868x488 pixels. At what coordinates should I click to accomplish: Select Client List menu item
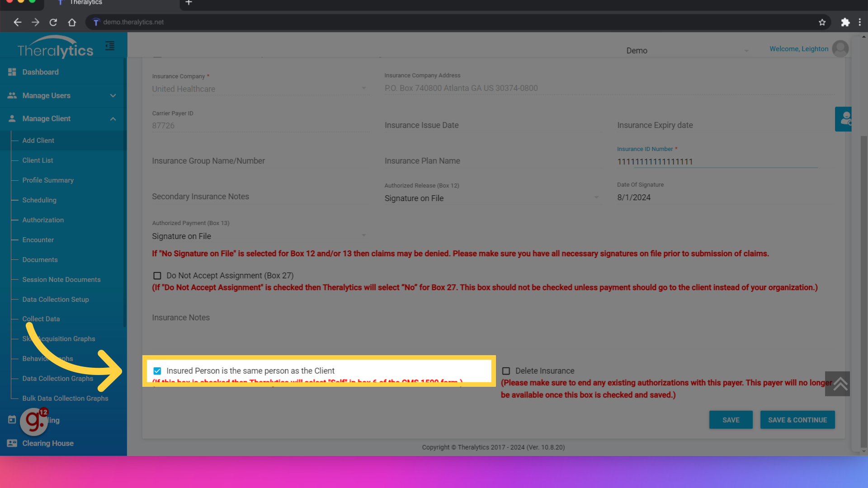coord(38,160)
